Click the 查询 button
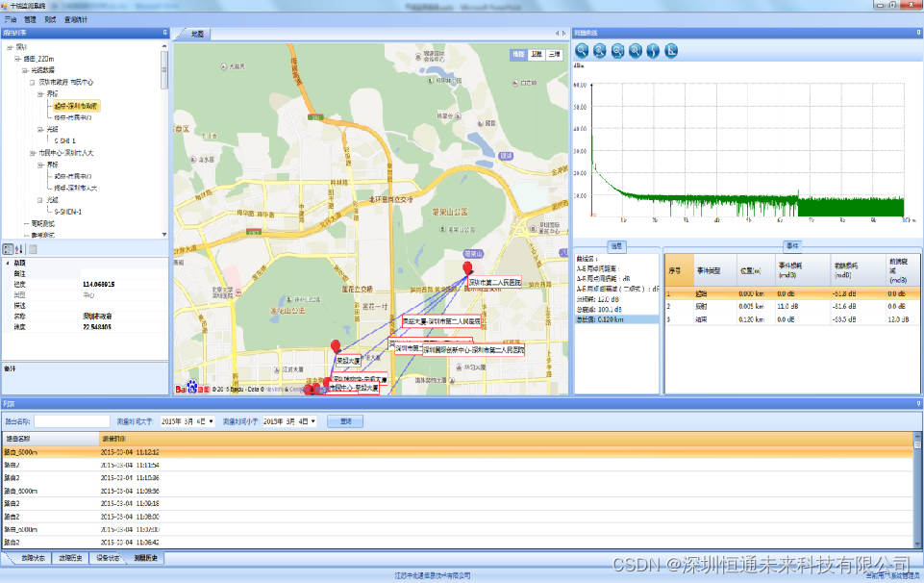Viewport: 924px width, 583px height. pos(346,421)
